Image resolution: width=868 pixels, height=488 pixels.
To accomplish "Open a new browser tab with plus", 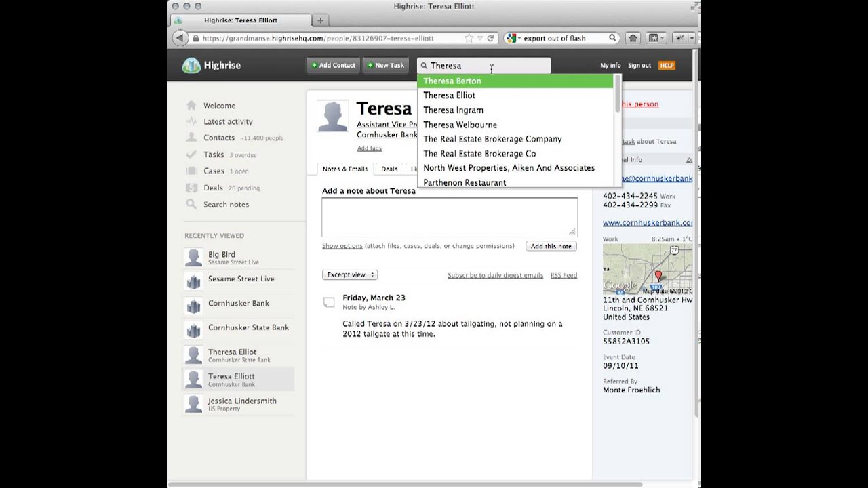I will point(321,20).
